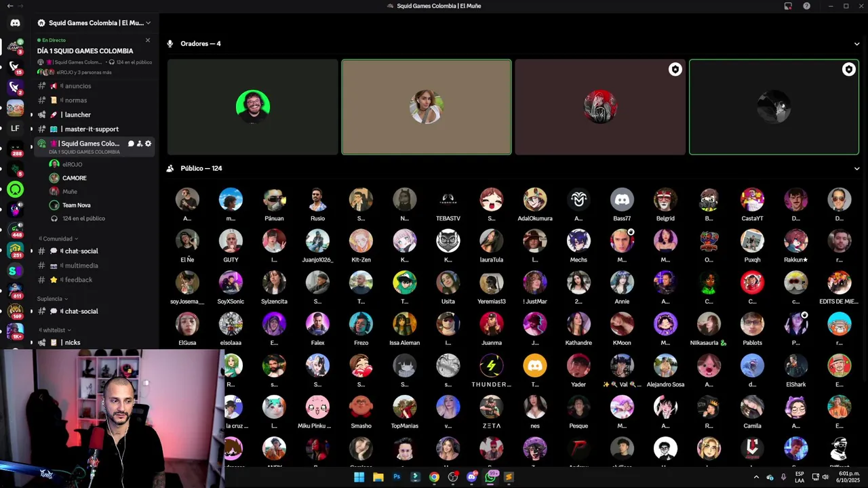Open the normas channel
This screenshot has height=488, width=868.
(x=95, y=100)
